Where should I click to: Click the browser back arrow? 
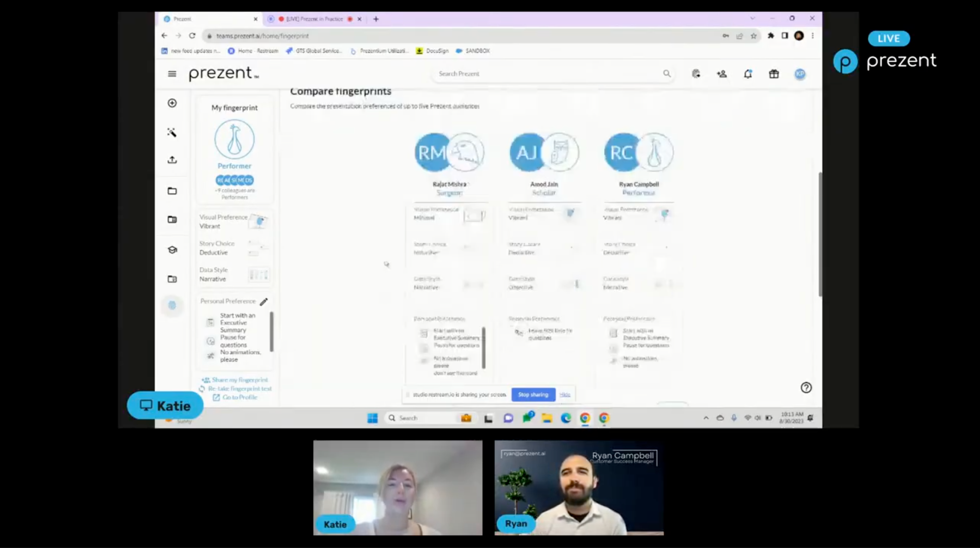(164, 36)
